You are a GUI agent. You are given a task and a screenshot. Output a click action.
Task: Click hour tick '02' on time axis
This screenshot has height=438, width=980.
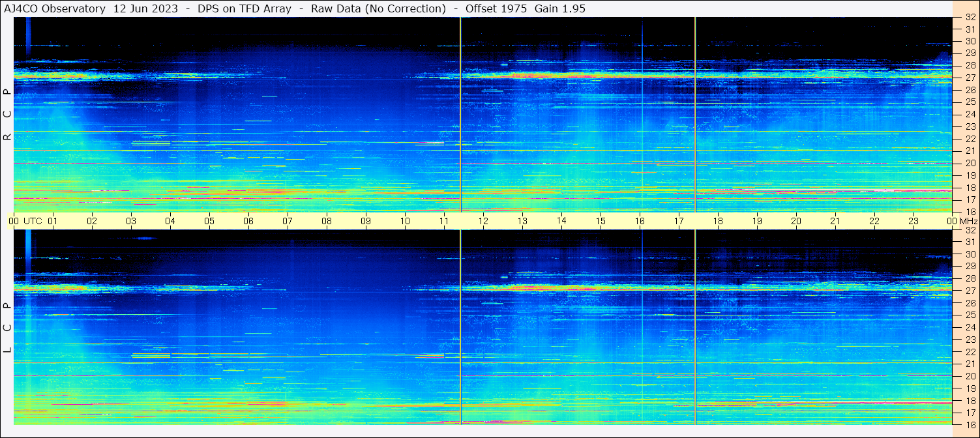[92, 221]
